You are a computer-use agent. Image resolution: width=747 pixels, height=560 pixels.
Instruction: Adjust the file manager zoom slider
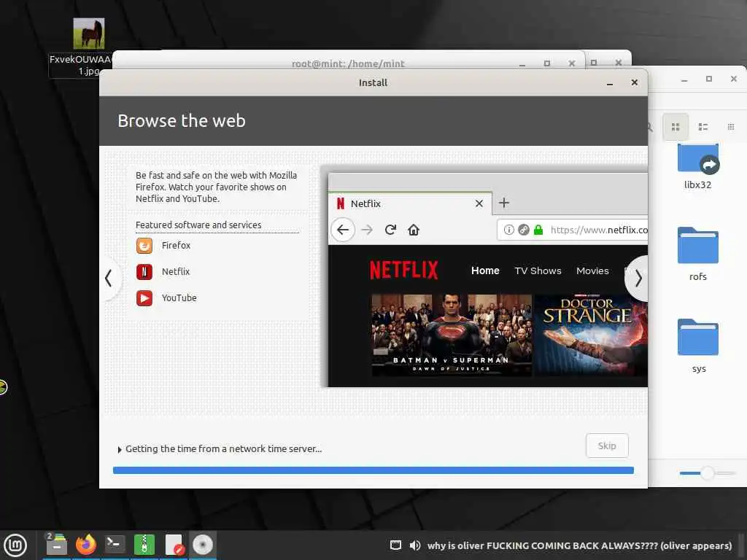(708, 472)
